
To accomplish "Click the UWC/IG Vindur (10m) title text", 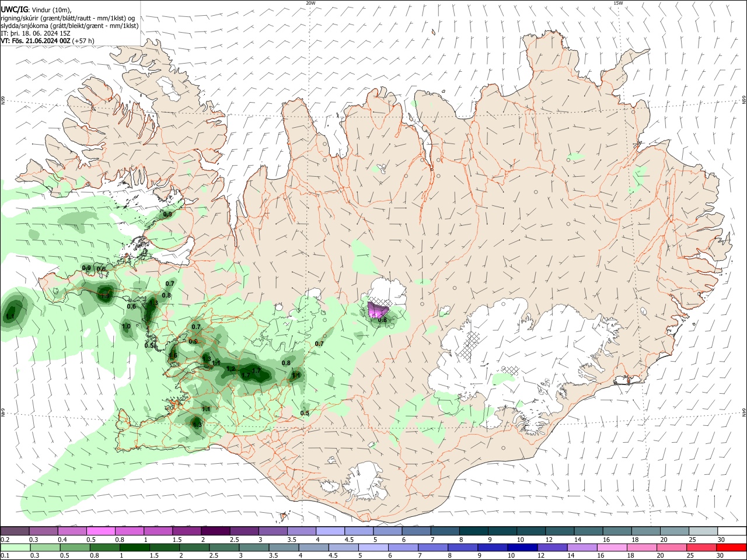I will [x=36, y=10].
